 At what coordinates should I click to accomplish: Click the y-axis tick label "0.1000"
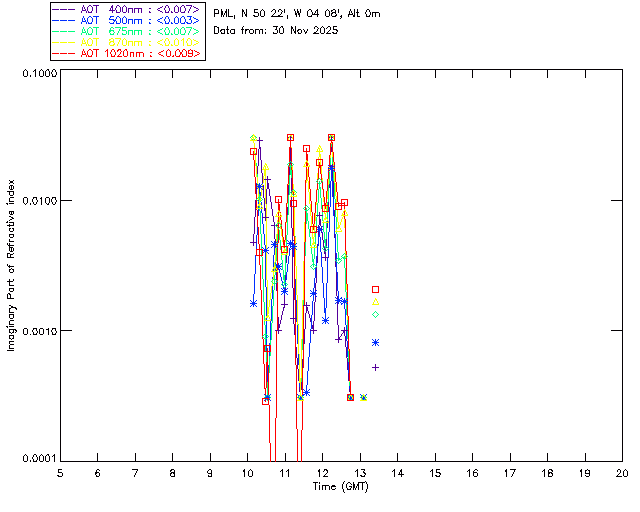click(x=40, y=73)
